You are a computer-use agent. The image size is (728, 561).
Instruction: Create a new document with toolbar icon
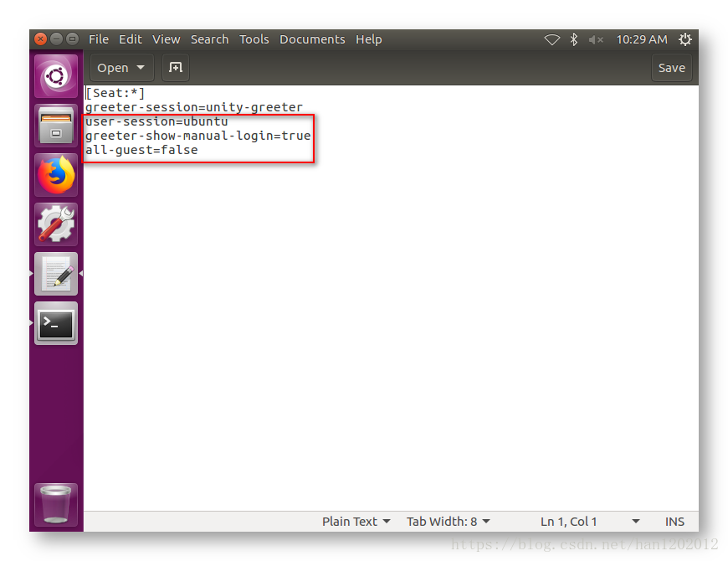point(176,67)
